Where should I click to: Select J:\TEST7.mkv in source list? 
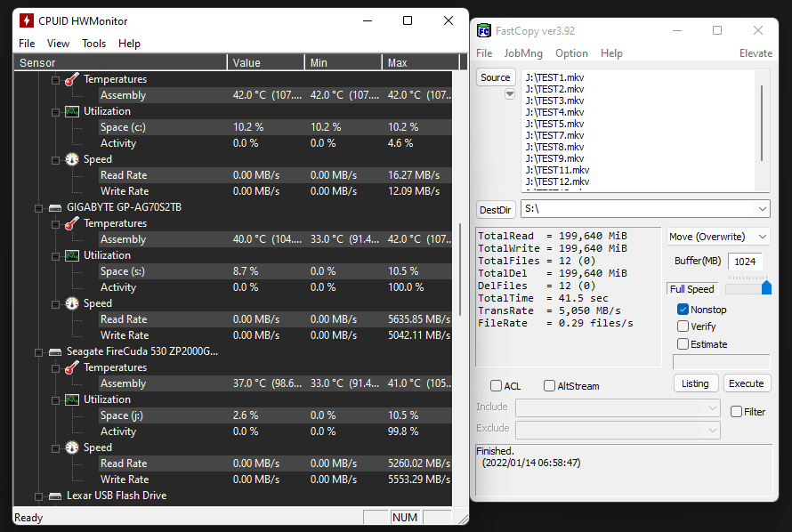coord(554,135)
